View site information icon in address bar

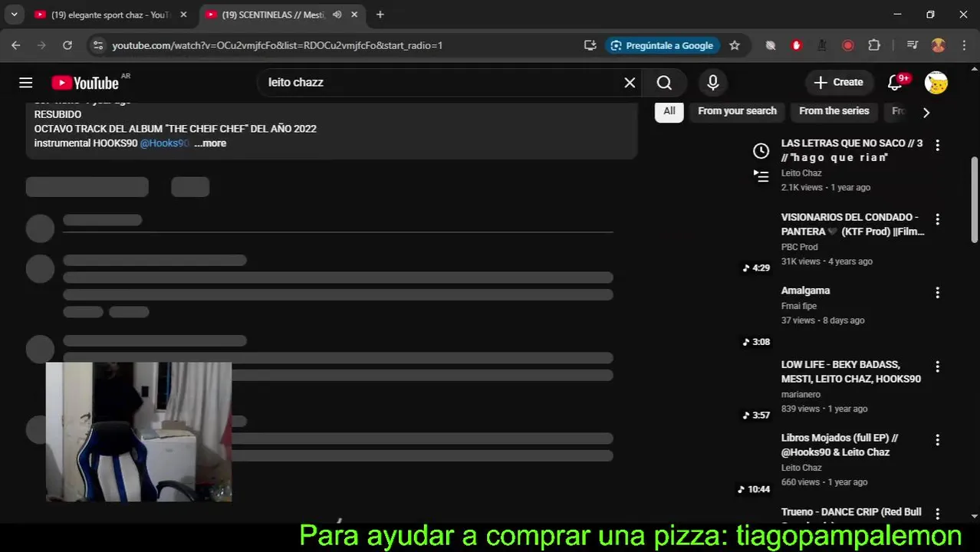(x=97, y=45)
